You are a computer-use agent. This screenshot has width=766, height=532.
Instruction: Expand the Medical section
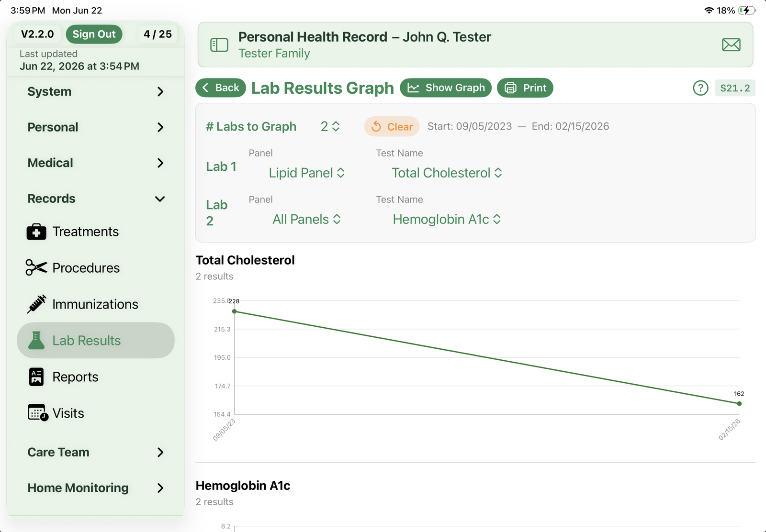pyautogui.click(x=96, y=163)
